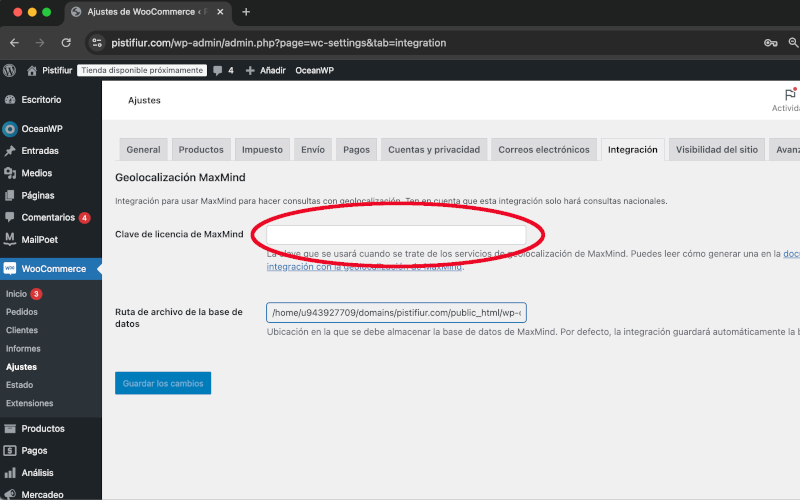Click the Medios media icon
Viewport: 800px width, 500px height.
click(x=10, y=173)
